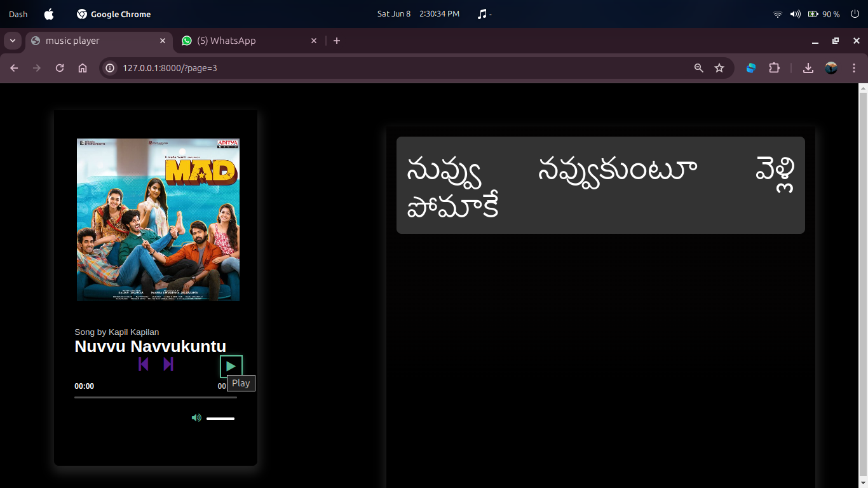Click the 00:00 elapsed time label
This screenshot has width=868, height=488.
(x=85, y=386)
